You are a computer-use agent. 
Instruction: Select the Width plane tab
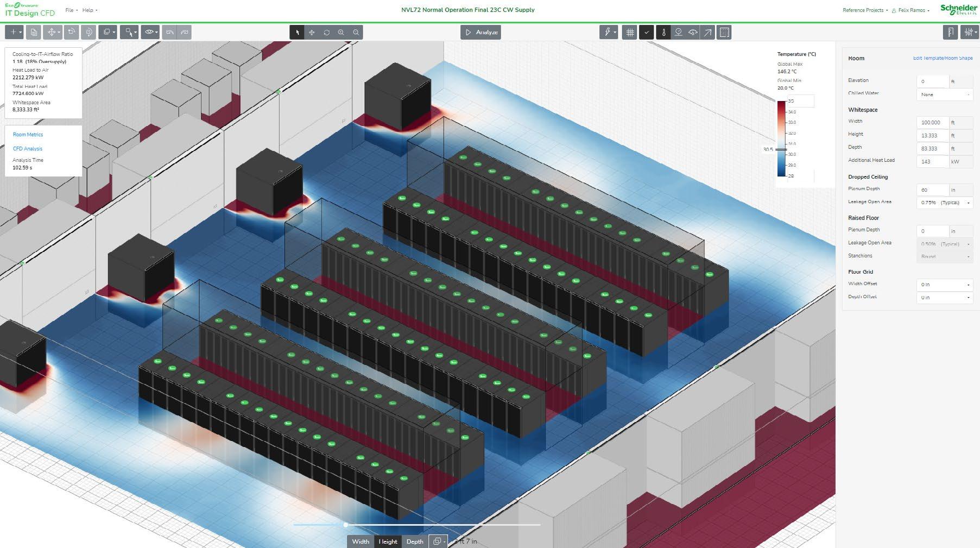(361, 541)
